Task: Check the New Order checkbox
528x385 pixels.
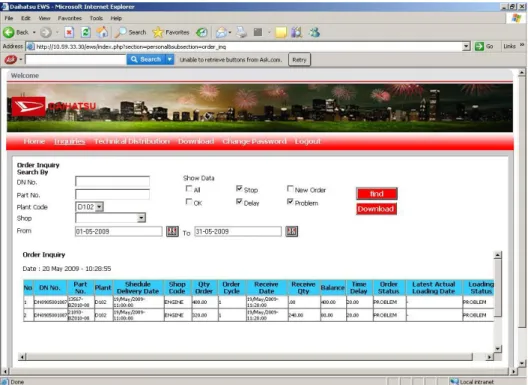Action: [x=290, y=189]
